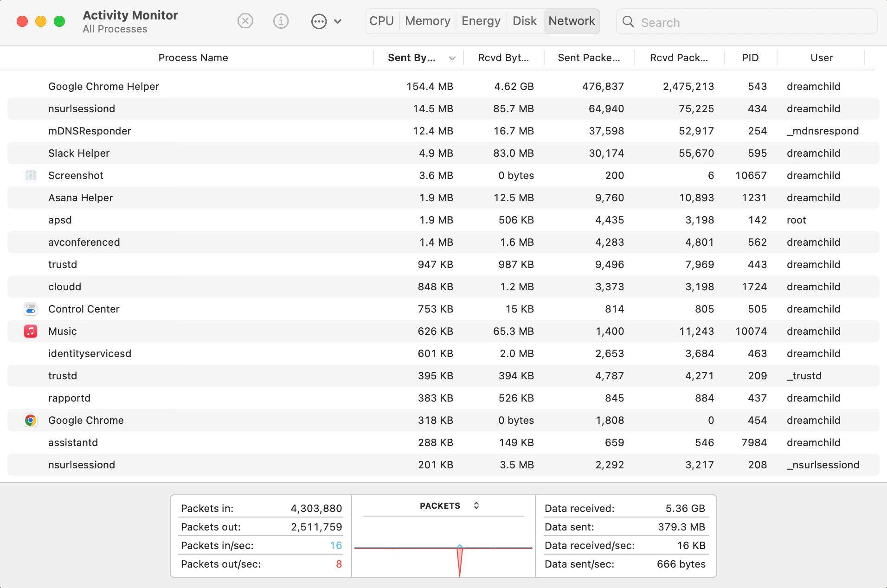This screenshot has width=887, height=588.
Task: Click the stop process (X) icon
Action: 245,21
